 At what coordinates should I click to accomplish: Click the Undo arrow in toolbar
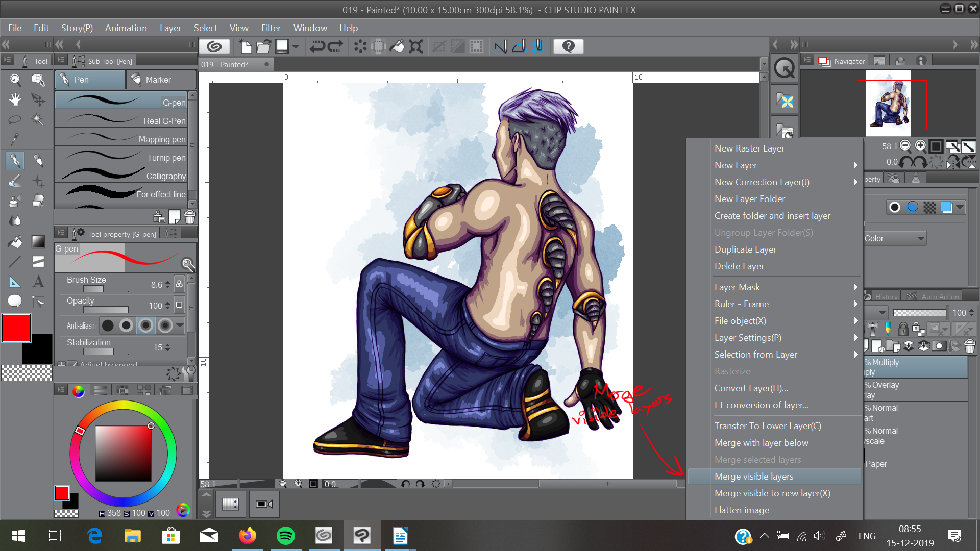(317, 46)
